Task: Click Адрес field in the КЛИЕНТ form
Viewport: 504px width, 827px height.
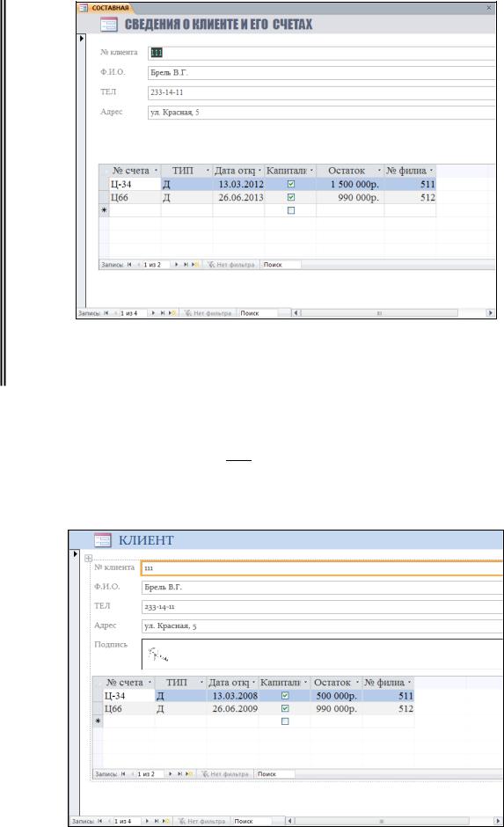Action: 322,626
